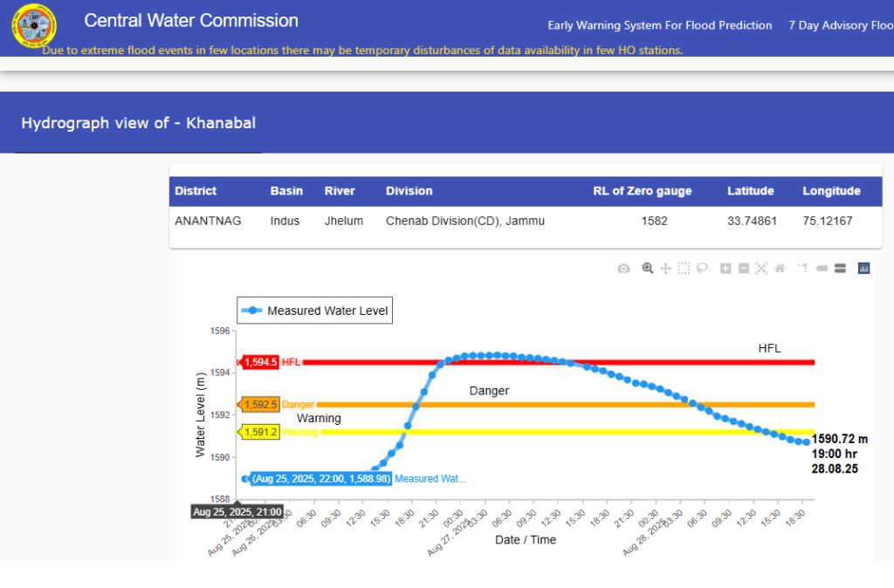Enable show closest data on hover
Viewport: 894px width, 588px height.
click(x=822, y=269)
